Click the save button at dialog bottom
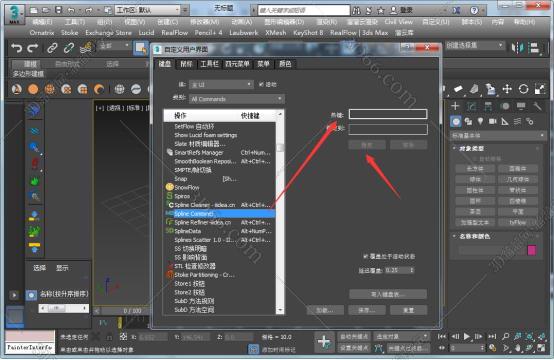The width and height of the screenshot is (554, 360). tap(367, 310)
